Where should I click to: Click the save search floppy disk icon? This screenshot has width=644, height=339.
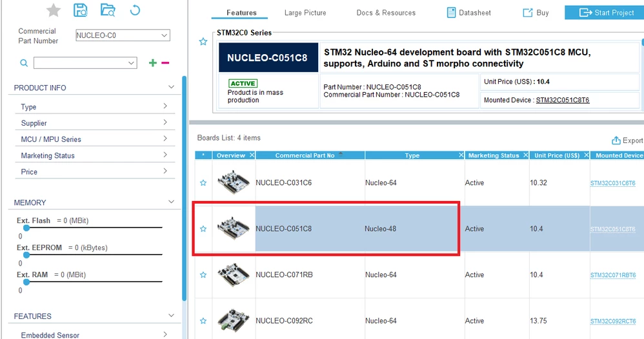click(x=81, y=10)
